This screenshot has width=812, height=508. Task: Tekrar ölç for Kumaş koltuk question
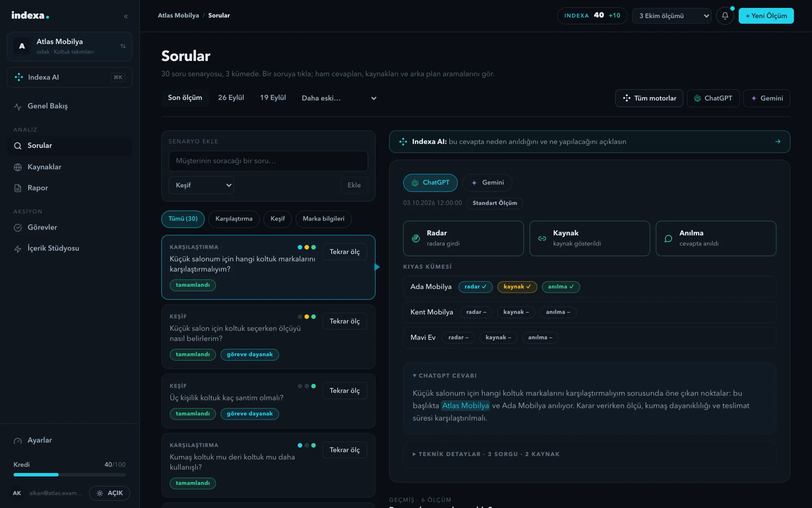(x=345, y=450)
